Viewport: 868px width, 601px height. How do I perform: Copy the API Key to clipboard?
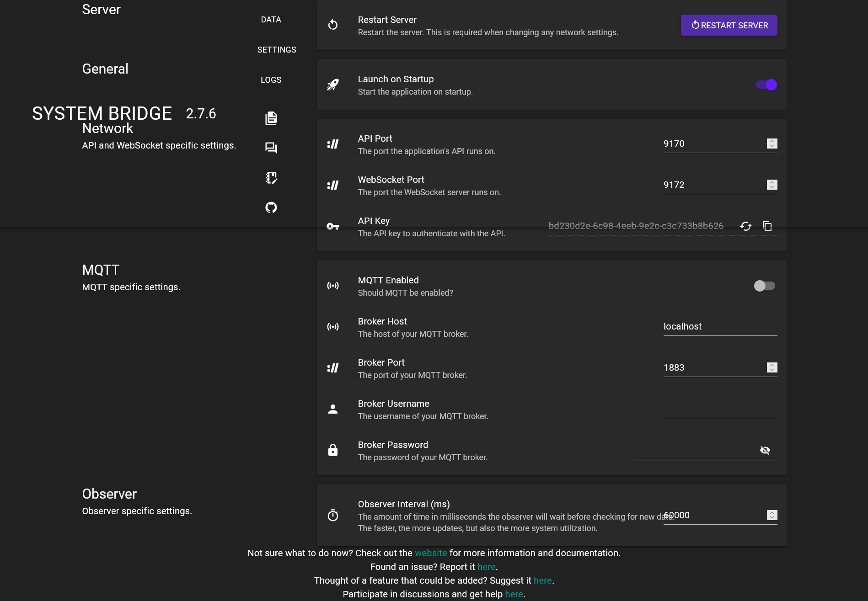tap(767, 226)
